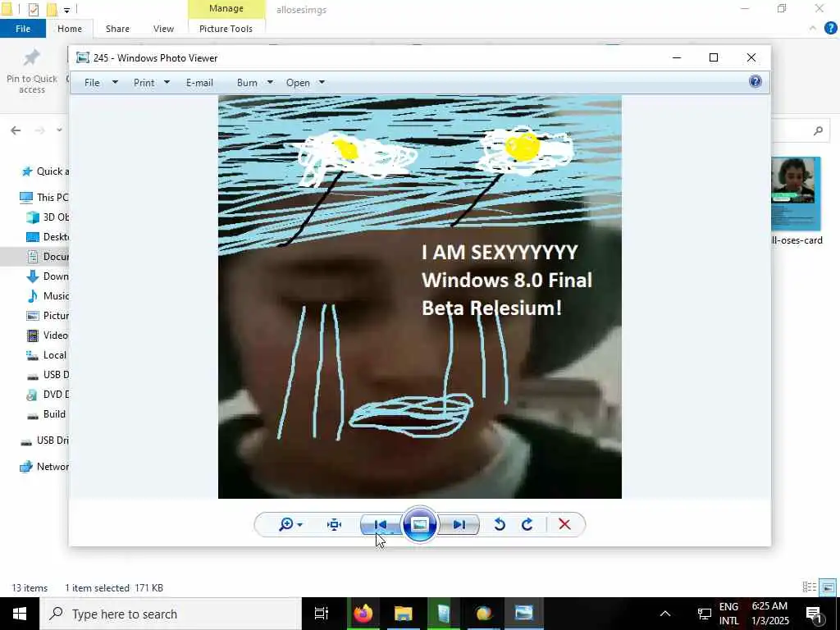Expand Burn dropdown arrow
This screenshot has width=840, height=630.
coord(270,83)
